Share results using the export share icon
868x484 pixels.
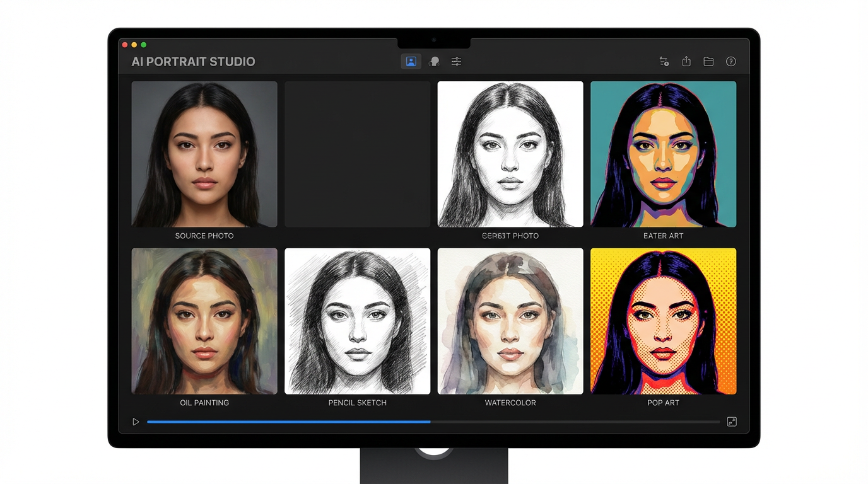pyautogui.click(x=686, y=61)
